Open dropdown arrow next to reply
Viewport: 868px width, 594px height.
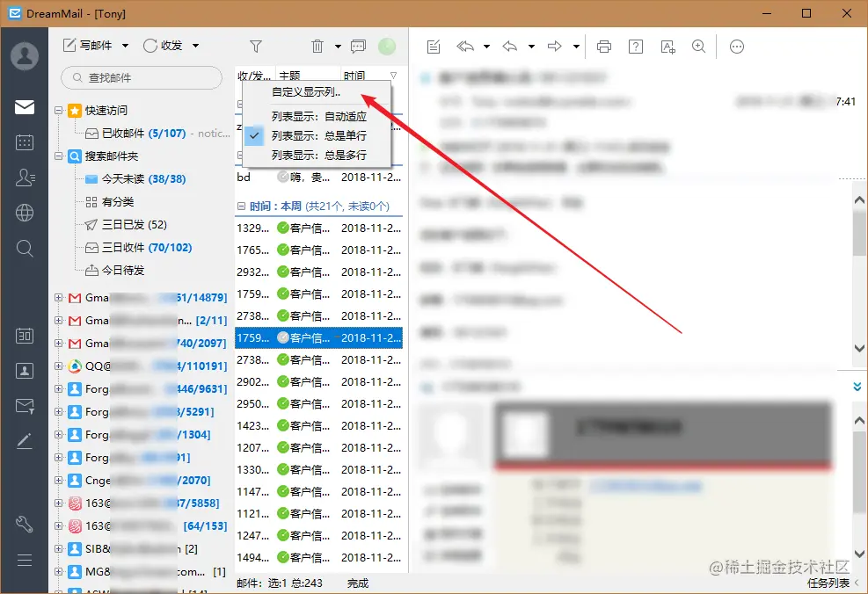[531, 47]
